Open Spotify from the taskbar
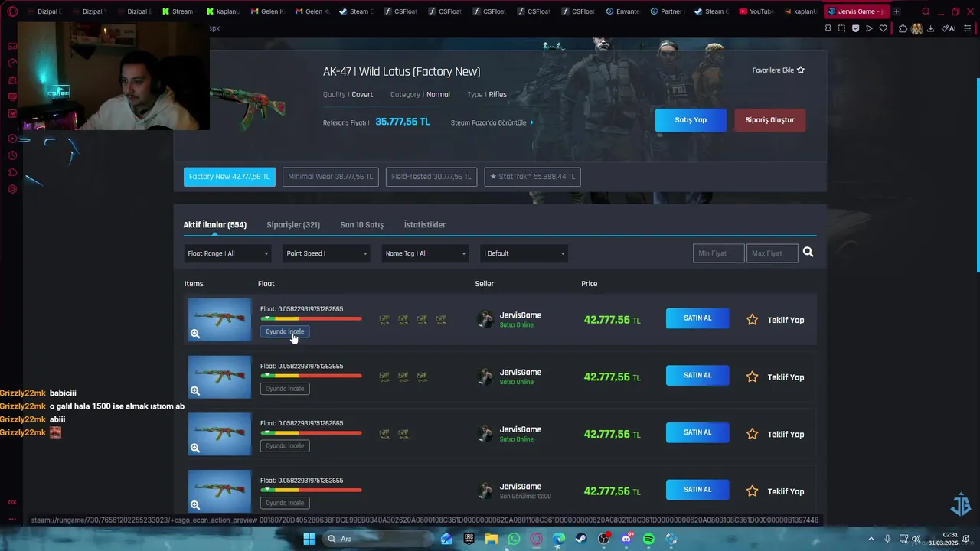Image resolution: width=980 pixels, height=551 pixels. coord(649,539)
